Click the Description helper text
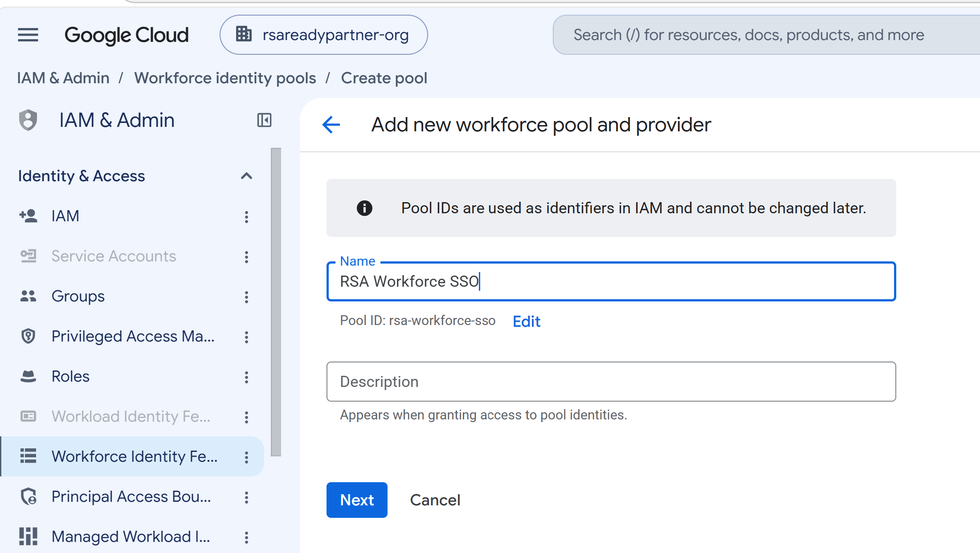Screen dimensions: 980x553 tap(483, 415)
